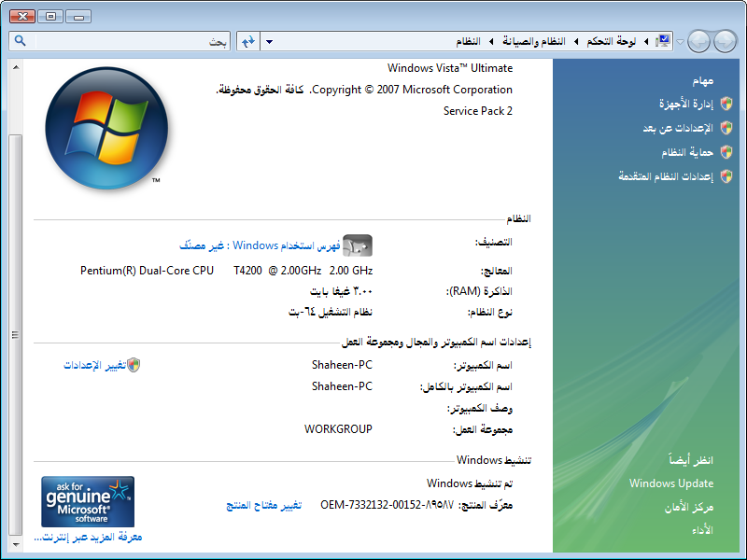Click the 'ask for genuine Microsoft software' badge
The image size is (747, 560).
(88, 501)
